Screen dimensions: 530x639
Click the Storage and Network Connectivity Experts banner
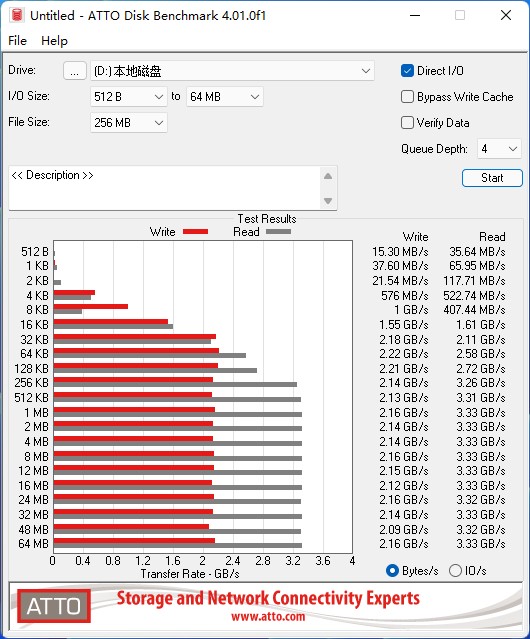pos(268,598)
